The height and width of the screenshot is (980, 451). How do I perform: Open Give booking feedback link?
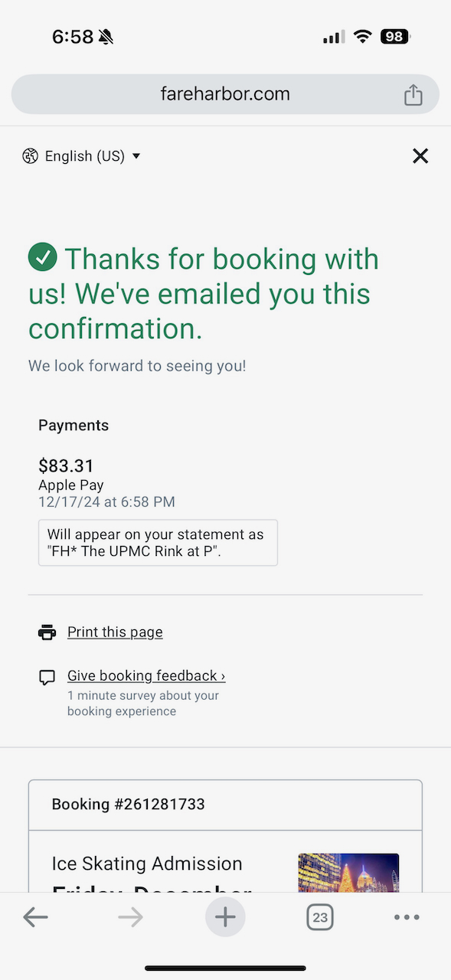click(146, 675)
